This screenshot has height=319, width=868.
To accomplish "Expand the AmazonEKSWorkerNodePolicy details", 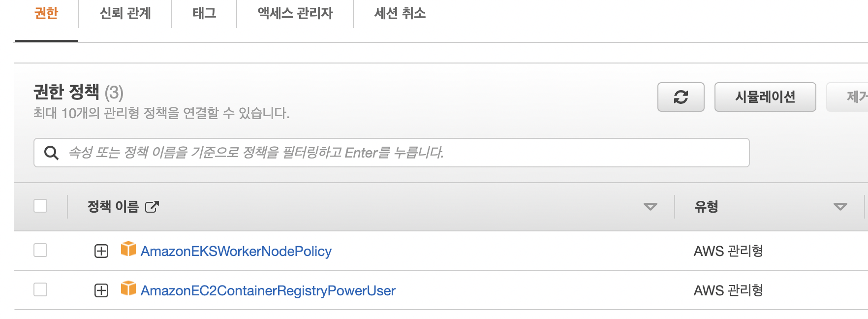I will 101,251.
